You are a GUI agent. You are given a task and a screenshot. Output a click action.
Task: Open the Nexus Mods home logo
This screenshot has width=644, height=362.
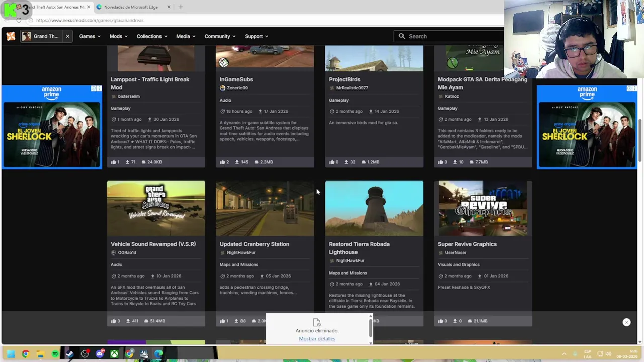[11, 36]
